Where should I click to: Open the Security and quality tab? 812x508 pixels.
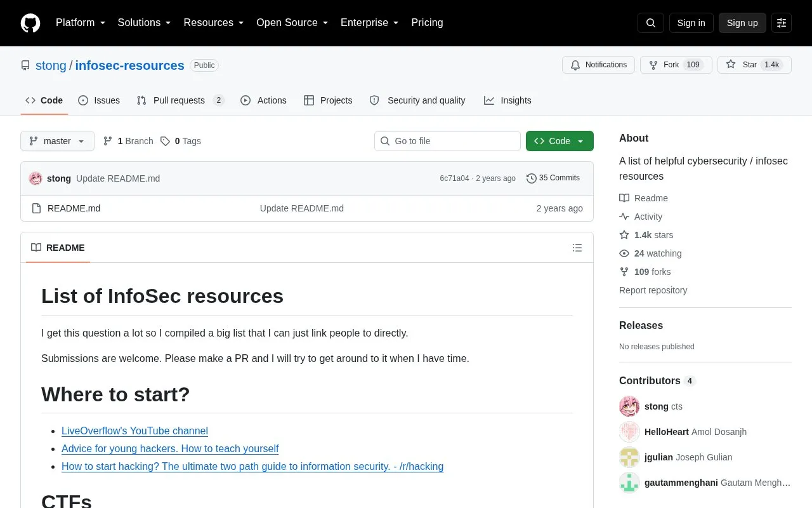[x=417, y=100]
